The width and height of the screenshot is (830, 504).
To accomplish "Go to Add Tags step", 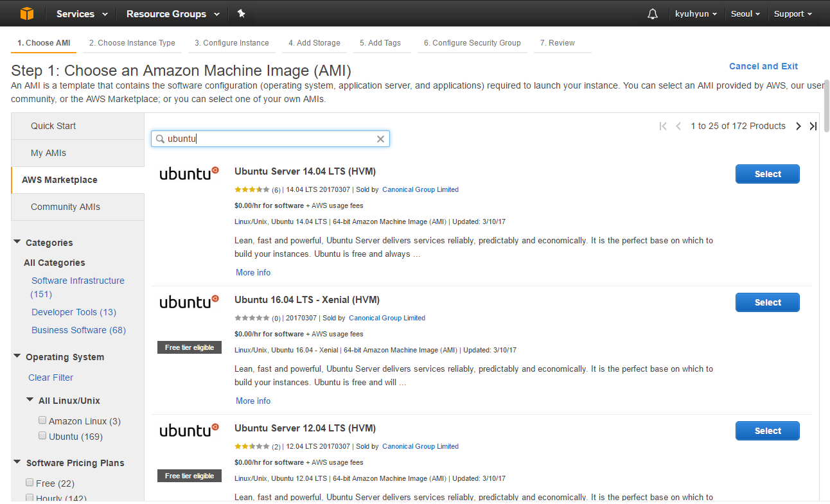I will coord(380,43).
